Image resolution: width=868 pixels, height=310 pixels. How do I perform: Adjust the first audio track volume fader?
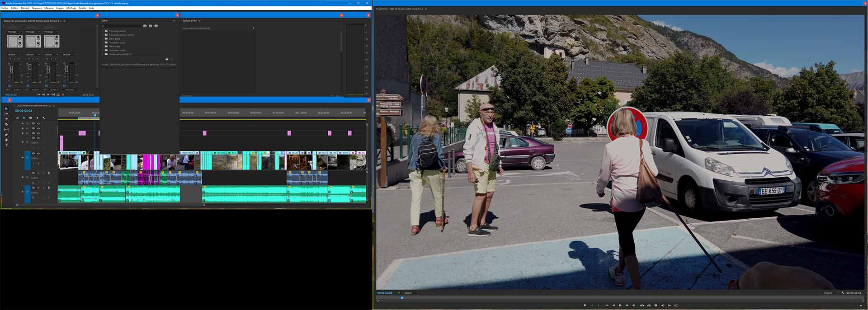pos(11,70)
